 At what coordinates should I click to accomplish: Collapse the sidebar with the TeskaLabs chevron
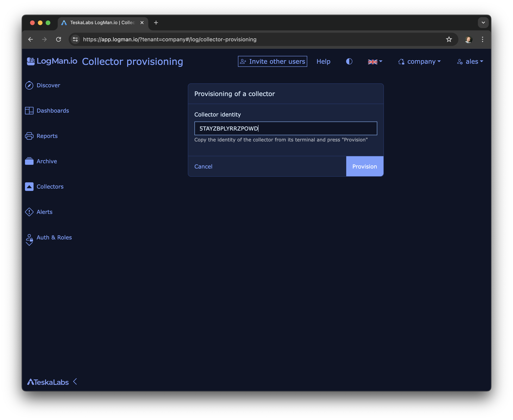click(75, 382)
